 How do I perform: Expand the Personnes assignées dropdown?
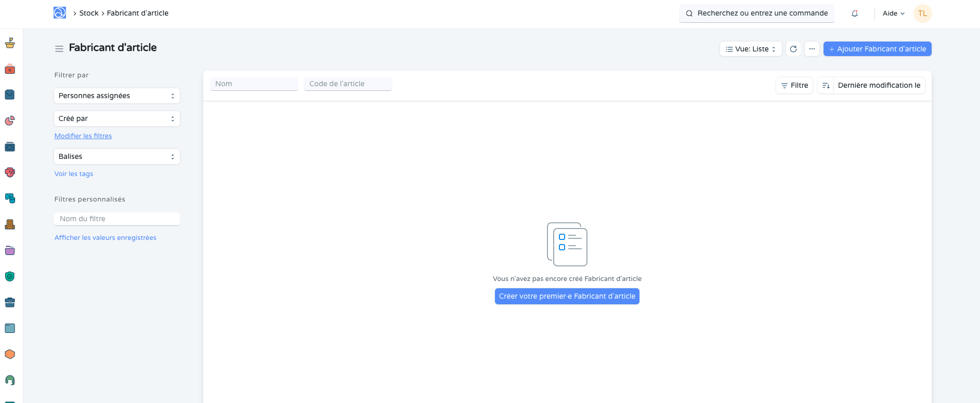pos(117,96)
